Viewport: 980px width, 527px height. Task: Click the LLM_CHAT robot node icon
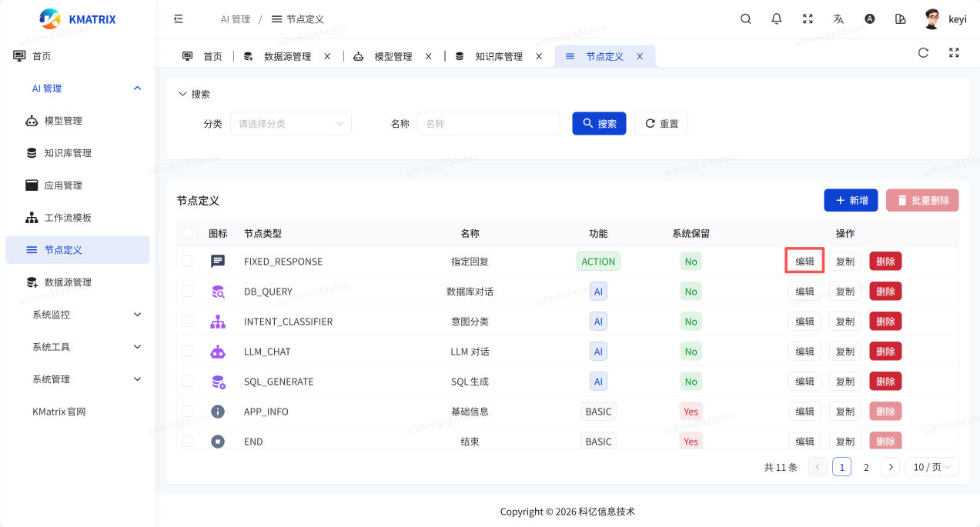click(218, 352)
